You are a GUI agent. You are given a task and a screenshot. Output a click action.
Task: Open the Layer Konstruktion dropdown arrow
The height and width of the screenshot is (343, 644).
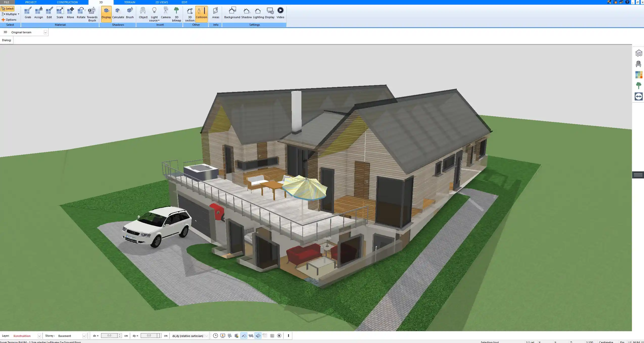pos(39,336)
